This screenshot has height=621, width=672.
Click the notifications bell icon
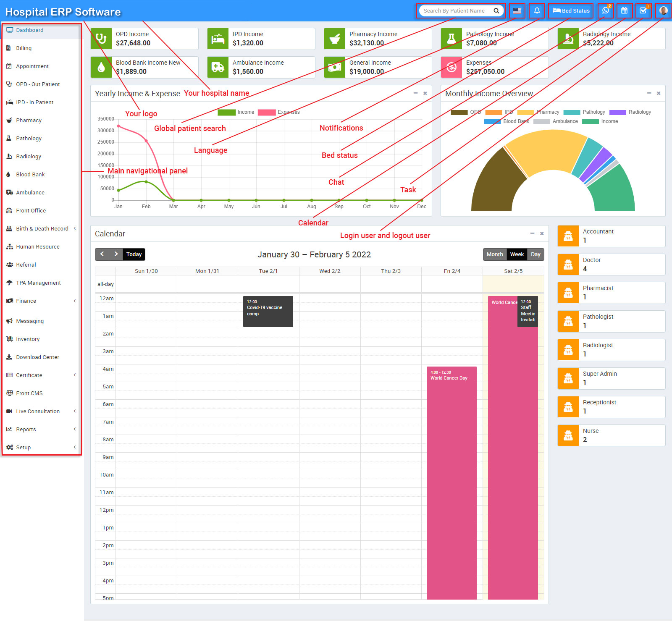[x=537, y=10]
